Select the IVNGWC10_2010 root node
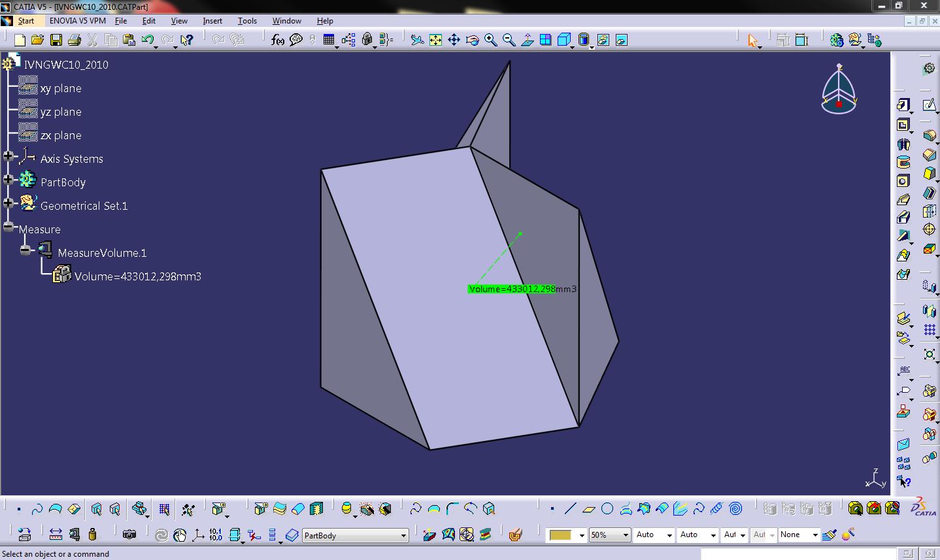The width and height of the screenshot is (940, 560). pos(66,65)
